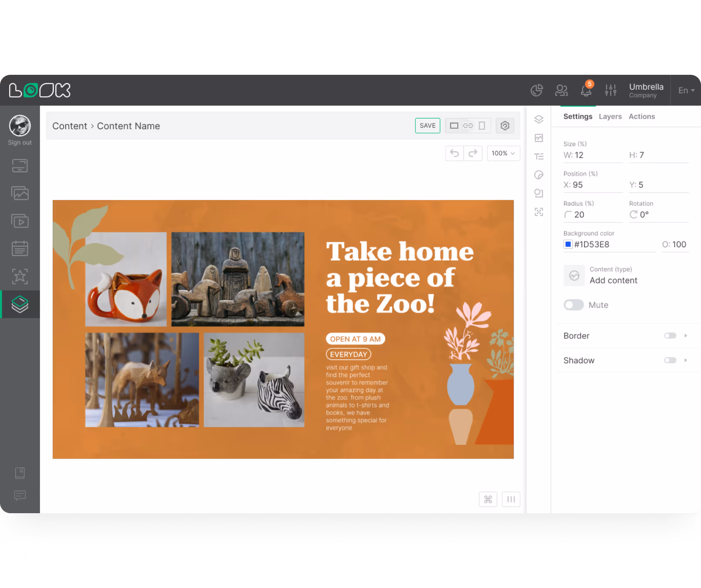Enable the Mute toggle
The width and height of the screenshot is (701, 588).
pos(573,305)
